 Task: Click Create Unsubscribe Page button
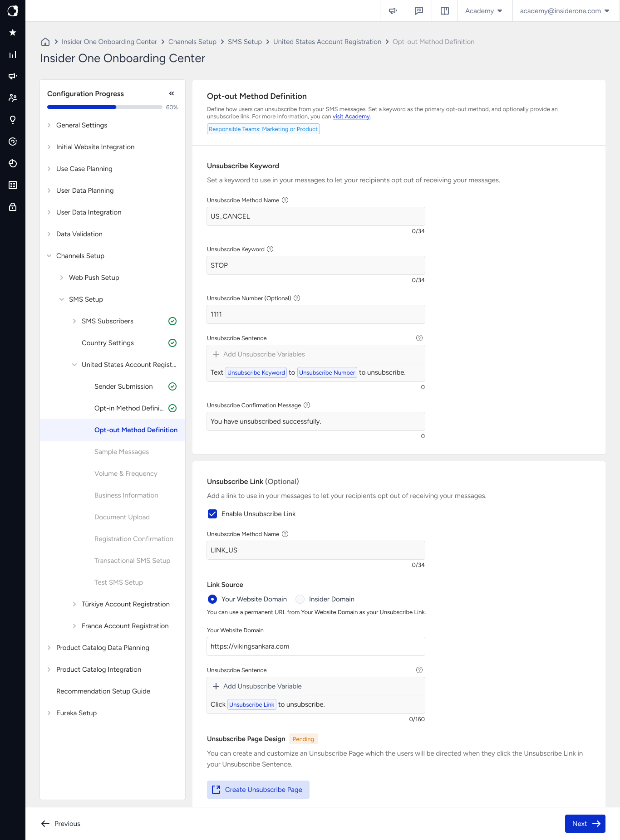258,790
